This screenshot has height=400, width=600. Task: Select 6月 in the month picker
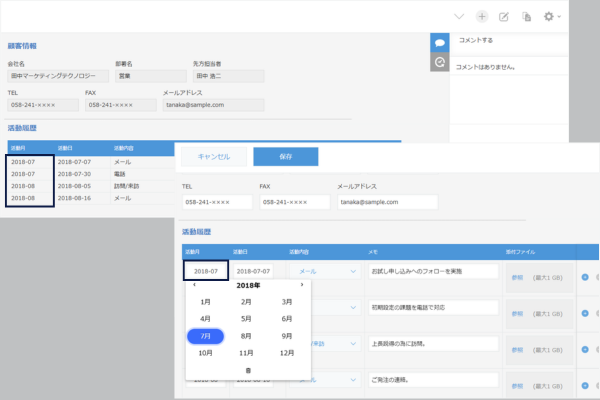287,319
